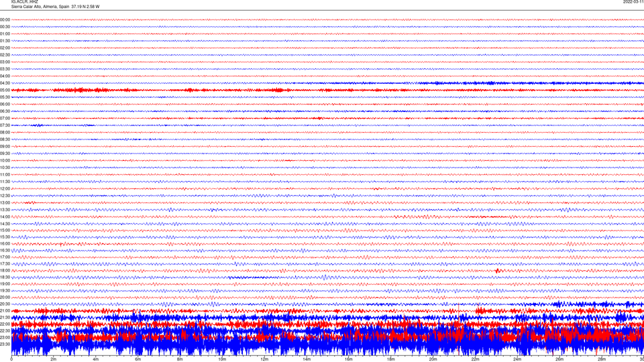Select the '12:00' time row label

(5, 189)
